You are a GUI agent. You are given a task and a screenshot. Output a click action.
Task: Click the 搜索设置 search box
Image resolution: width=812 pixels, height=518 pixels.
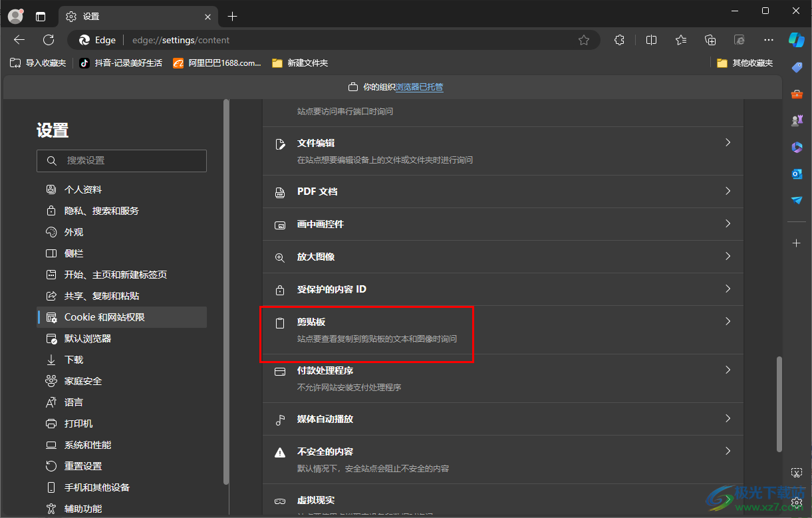122,161
